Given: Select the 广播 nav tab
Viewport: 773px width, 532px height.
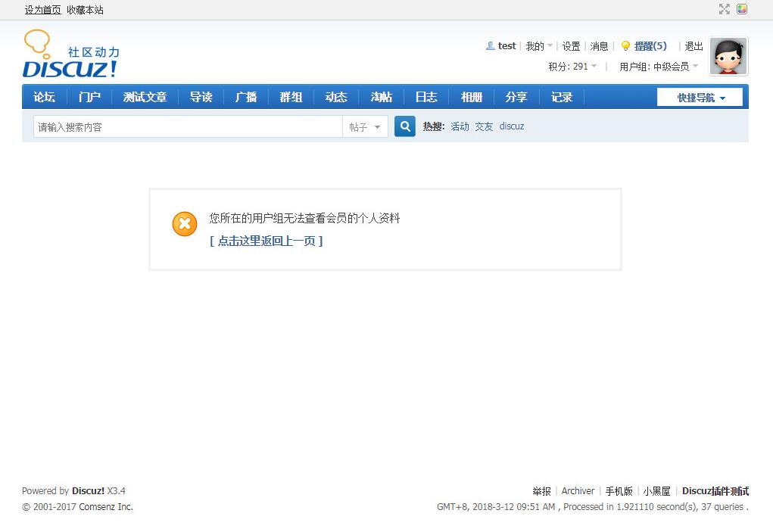Looking at the screenshot, I should pyautogui.click(x=246, y=97).
